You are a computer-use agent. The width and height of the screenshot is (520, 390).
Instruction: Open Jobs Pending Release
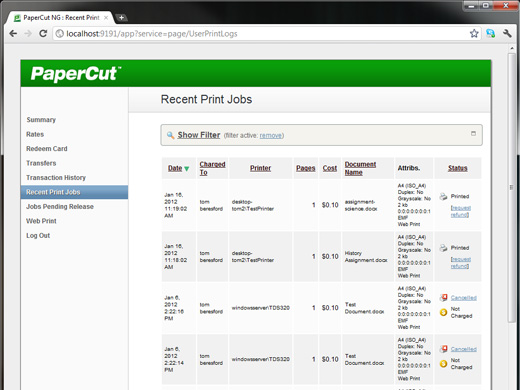coord(60,207)
